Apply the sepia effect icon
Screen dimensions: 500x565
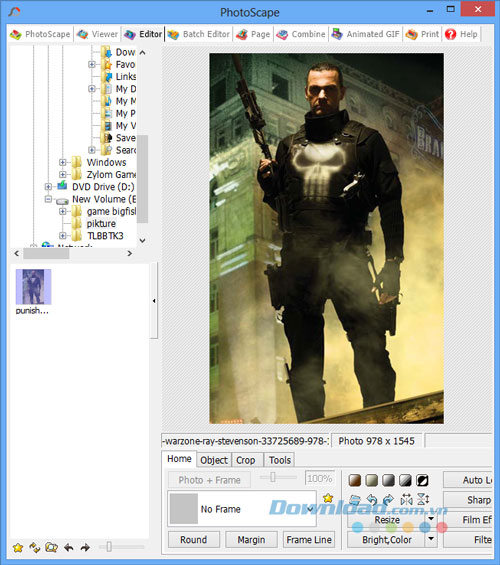coord(355,480)
